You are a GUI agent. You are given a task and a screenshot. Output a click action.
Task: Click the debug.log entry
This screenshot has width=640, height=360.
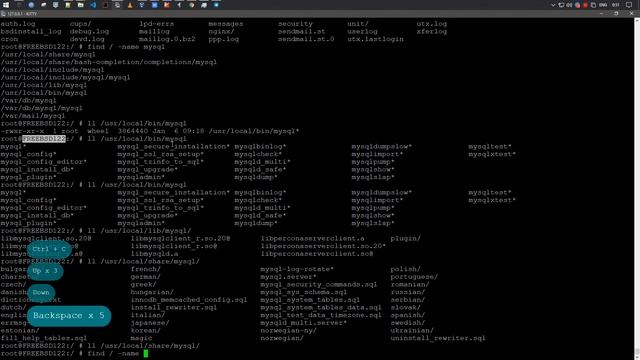[89, 31]
